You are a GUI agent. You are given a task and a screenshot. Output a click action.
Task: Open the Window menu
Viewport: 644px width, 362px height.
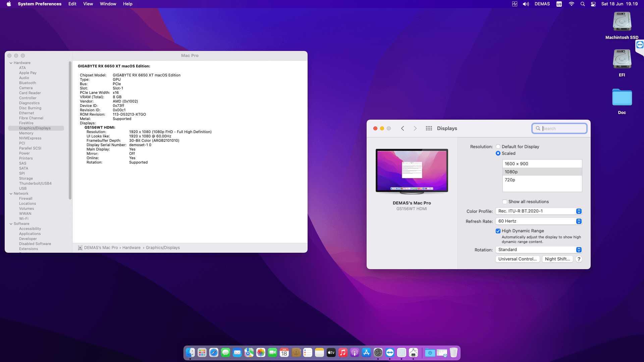tap(108, 4)
